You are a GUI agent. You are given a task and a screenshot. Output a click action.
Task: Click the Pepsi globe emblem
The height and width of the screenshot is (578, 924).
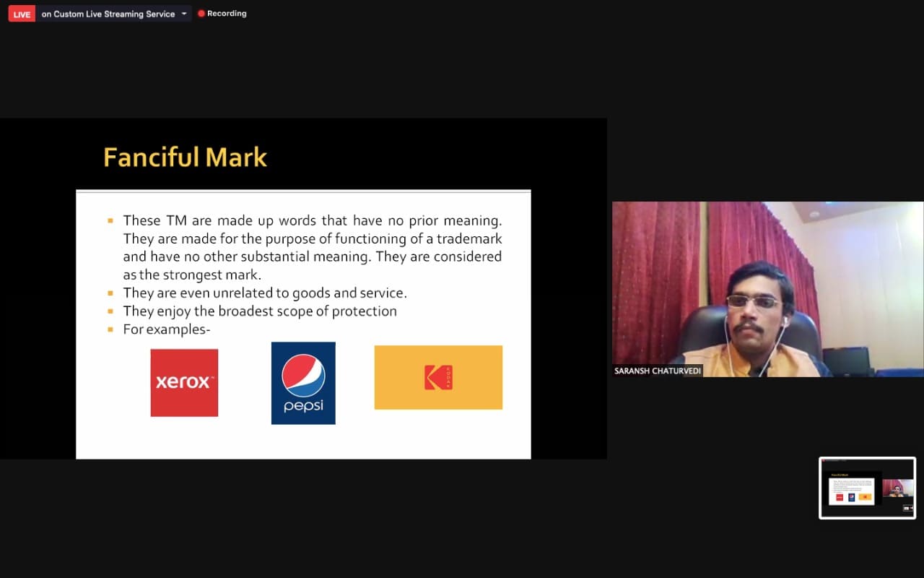(x=303, y=376)
